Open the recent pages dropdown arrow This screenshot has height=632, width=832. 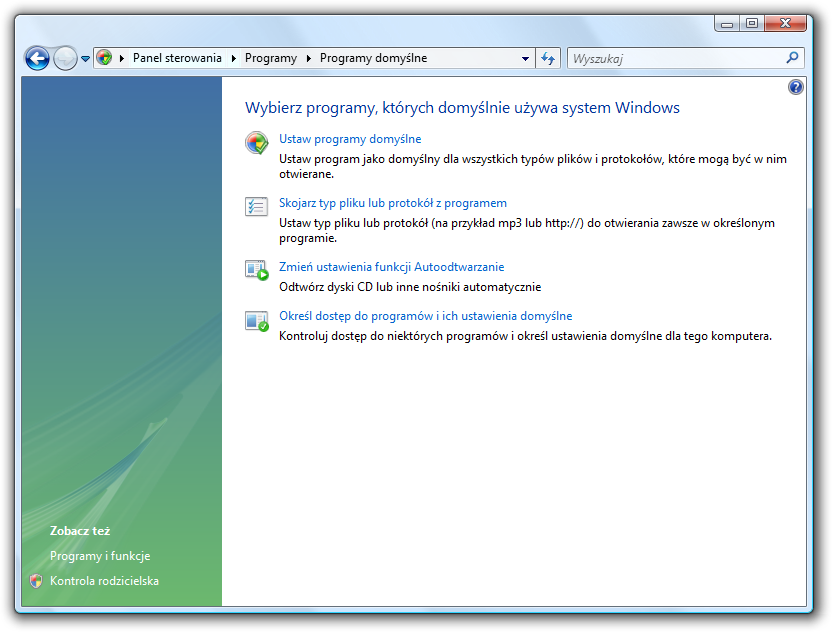(x=85, y=59)
